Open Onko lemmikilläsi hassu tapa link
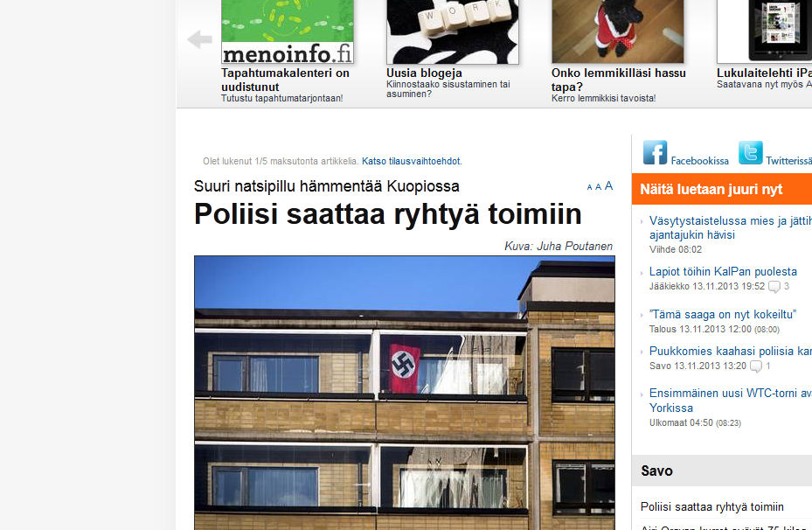812x530 pixels. (618, 80)
